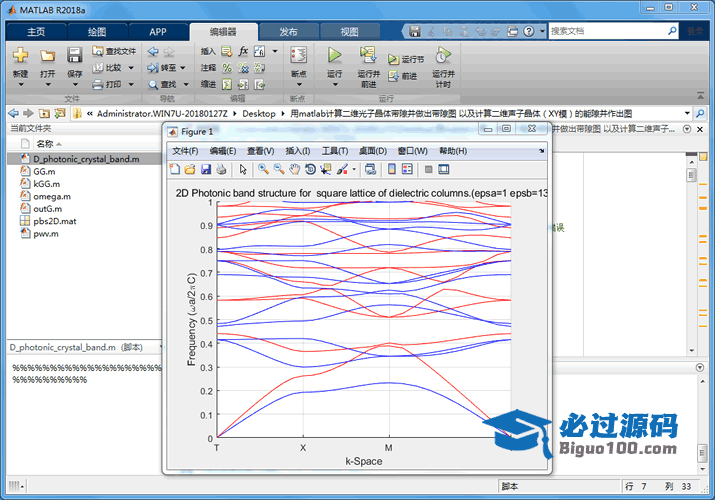
Task: Click Figure 1 link plot icon
Action: tap(370, 170)
